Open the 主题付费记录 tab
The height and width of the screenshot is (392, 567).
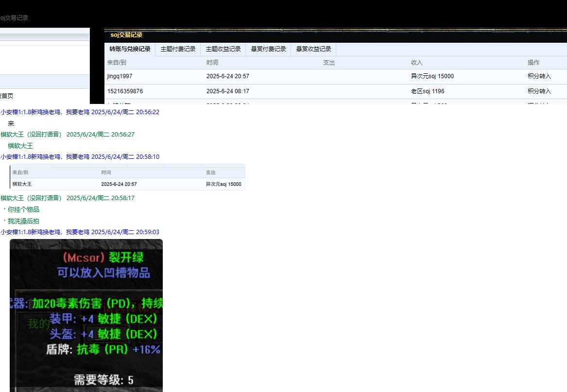pos(178,49)
